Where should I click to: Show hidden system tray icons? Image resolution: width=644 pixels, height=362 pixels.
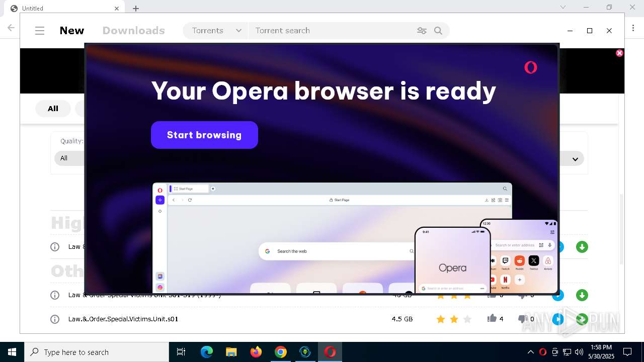(x=530, y=352)
